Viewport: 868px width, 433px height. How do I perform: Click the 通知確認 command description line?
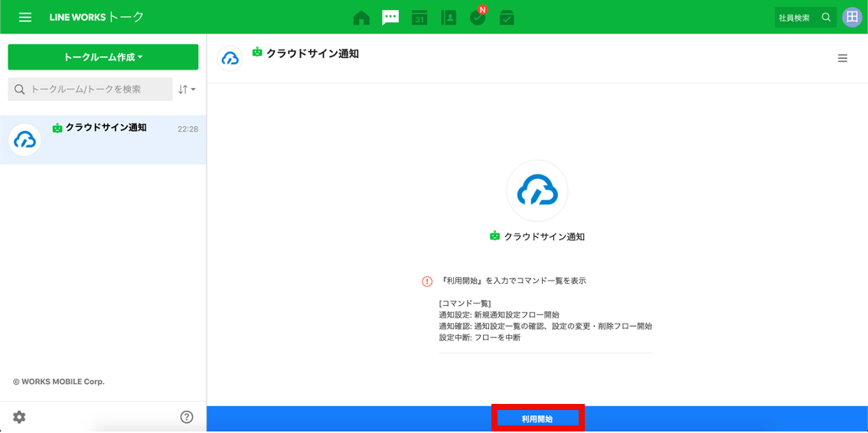[545, 326]
